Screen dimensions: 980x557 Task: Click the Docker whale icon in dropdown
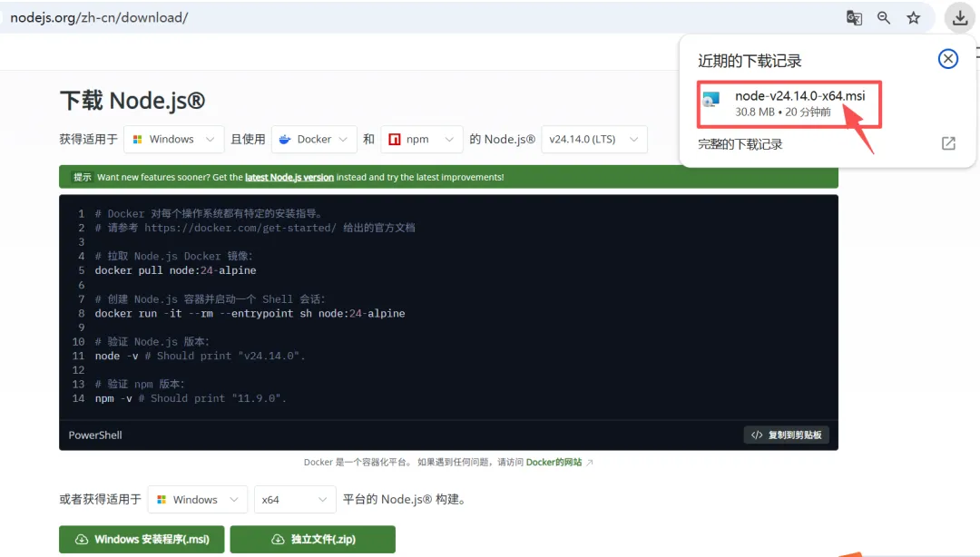coord(285,140)
